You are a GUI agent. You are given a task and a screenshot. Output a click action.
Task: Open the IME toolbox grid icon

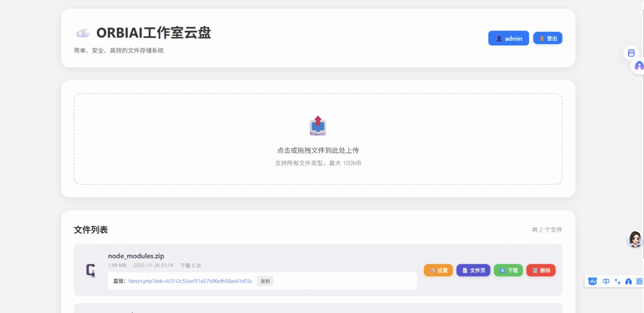(x=639, y=282)
